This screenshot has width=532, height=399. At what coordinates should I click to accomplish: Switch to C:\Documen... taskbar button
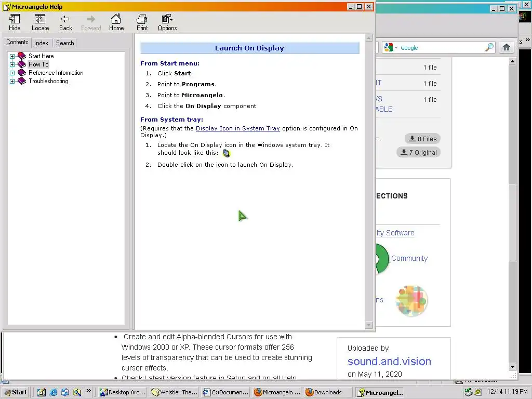[225, 392]
